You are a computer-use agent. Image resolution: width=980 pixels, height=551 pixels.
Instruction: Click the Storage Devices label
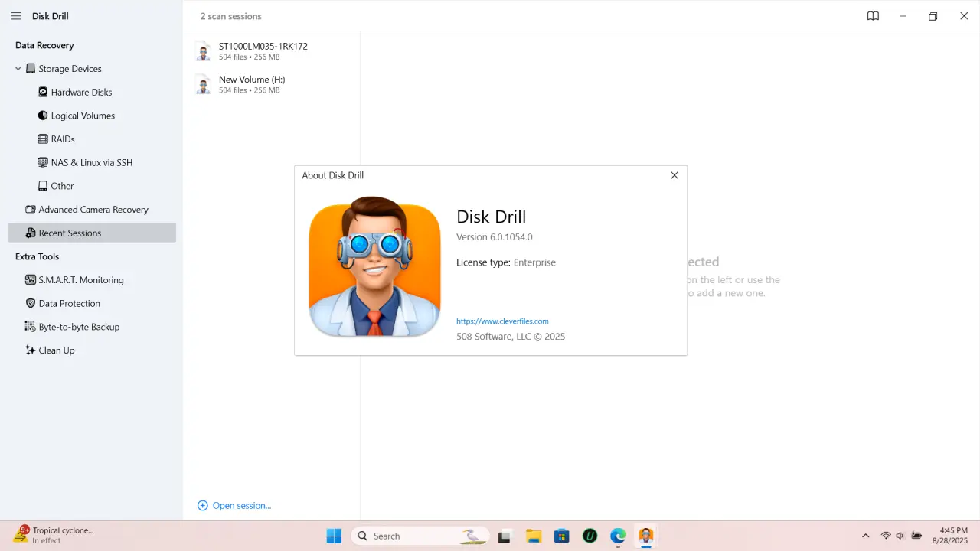(x=70, y=69)
